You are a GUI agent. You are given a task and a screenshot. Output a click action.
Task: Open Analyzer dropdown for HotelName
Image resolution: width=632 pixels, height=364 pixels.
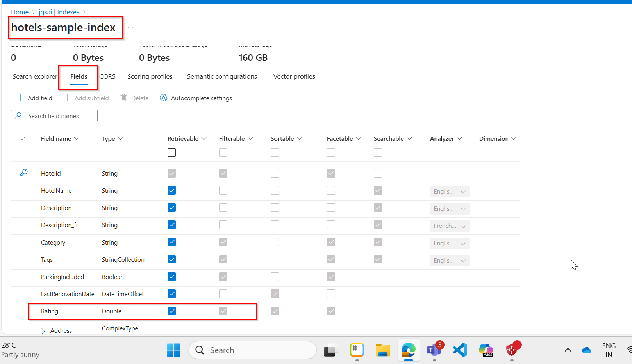[x=450, y=192]
